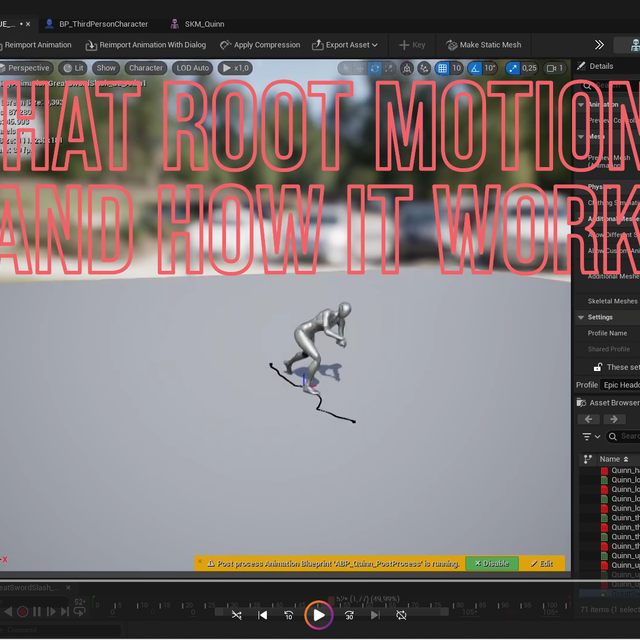Image resolution: width=640 pixels, height=640 pixels.
Task: Toggle shuffle in the video player
Action: pyautogui.click(x=236, y=615)
